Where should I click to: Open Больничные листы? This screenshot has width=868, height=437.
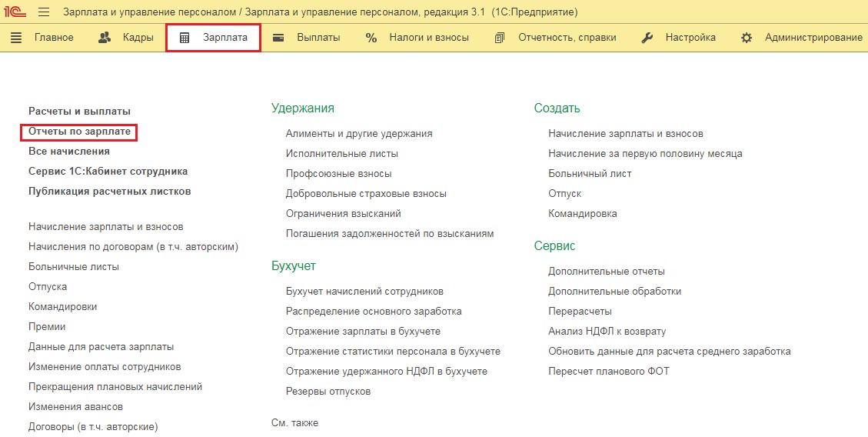(x=74, y=266)
